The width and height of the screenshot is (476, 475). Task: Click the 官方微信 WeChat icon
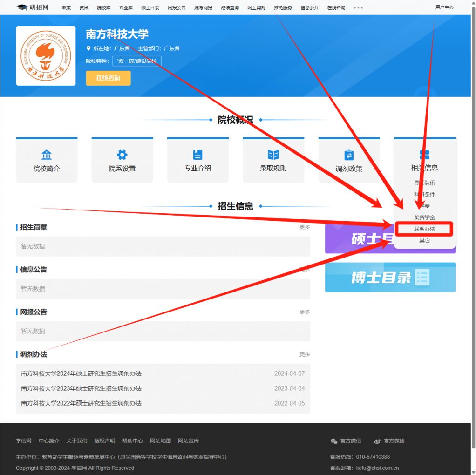pos(334,441)
